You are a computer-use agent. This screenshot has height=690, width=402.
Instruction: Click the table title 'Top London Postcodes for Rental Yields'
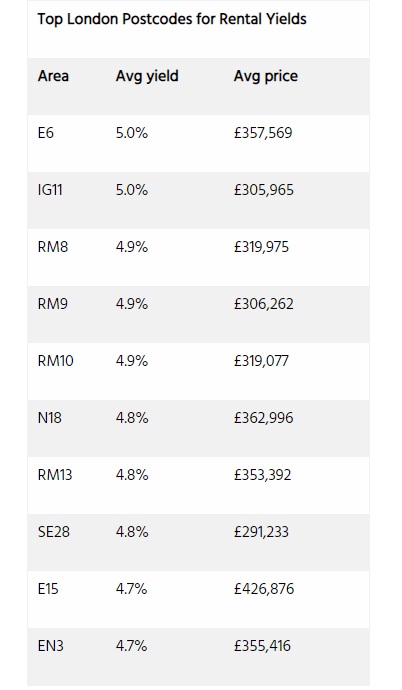(x=172, y=19)
